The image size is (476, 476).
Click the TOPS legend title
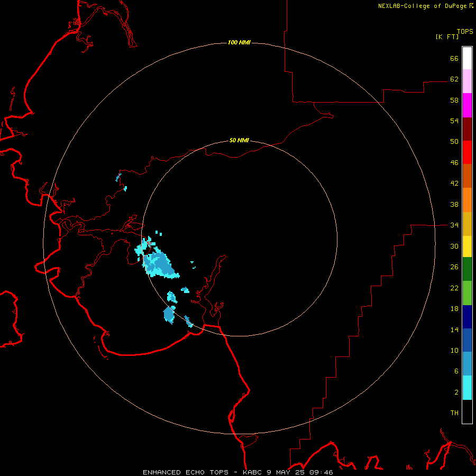tap(465, 32)
